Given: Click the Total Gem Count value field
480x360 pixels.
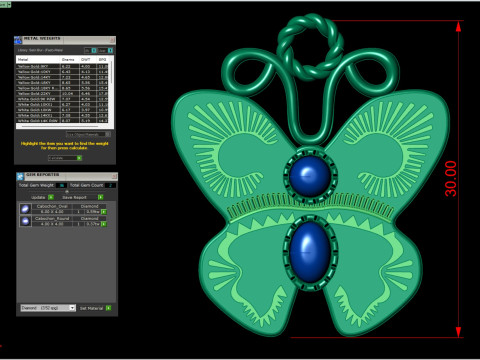Looking at the screenshot, I should pos(110,185).
